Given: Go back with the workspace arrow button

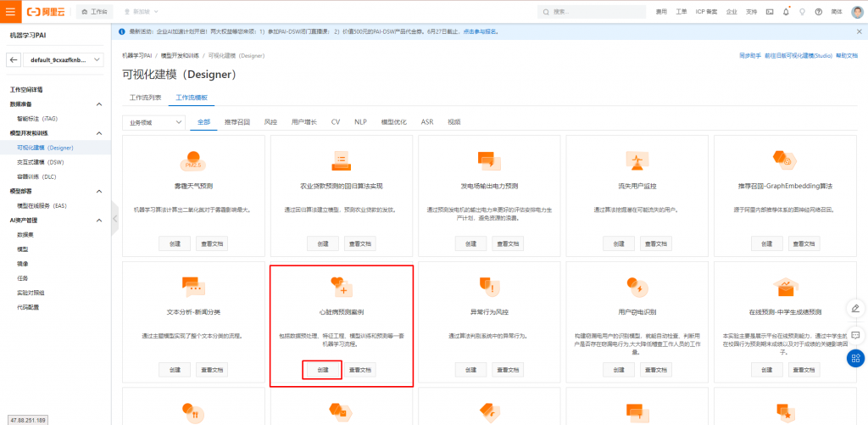Looking at the screenshot, I should [x=14, y=60].
